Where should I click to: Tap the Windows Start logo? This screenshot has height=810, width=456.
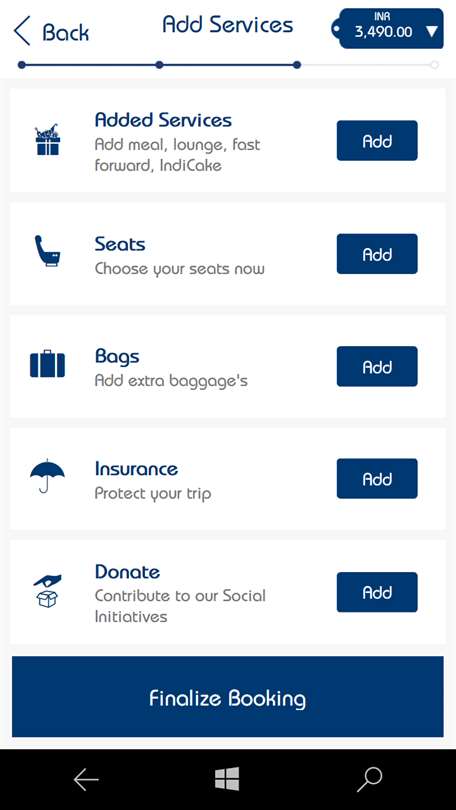tap(227, 779)
